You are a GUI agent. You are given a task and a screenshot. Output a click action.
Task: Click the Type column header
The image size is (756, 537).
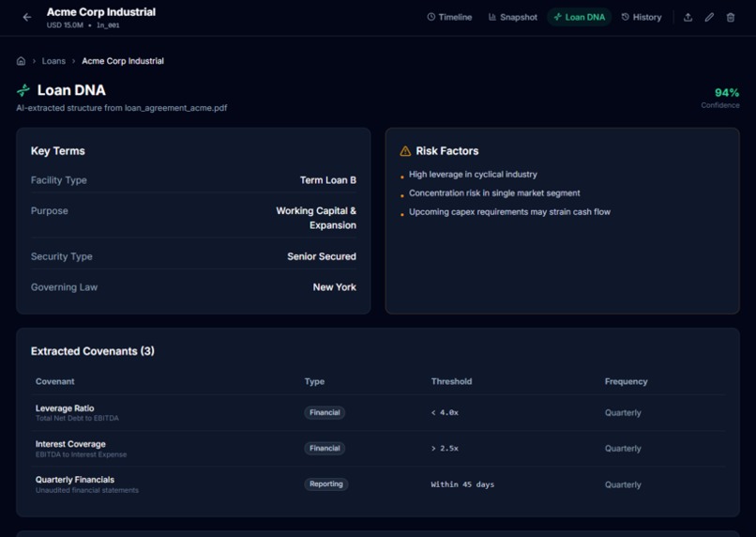pos(314,381)
